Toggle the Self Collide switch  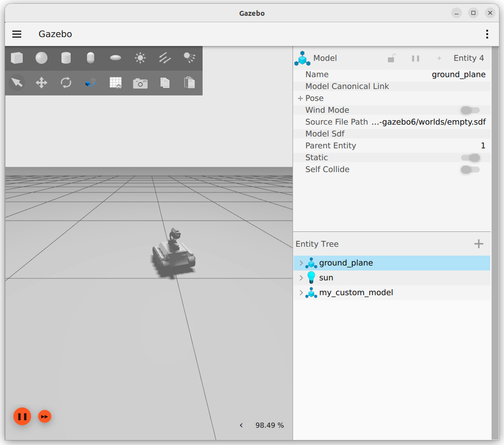pyautogui.click(x=470, y=170)
